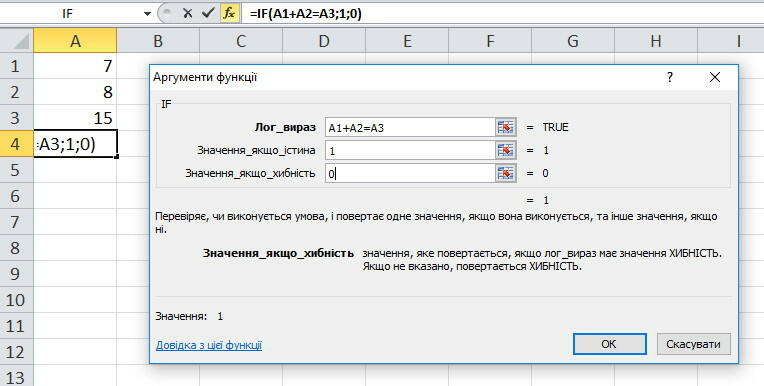Viewport: 764px width, 386px height.
Task: Open help question mark in dialog title
Action: [x=670, y=77]
